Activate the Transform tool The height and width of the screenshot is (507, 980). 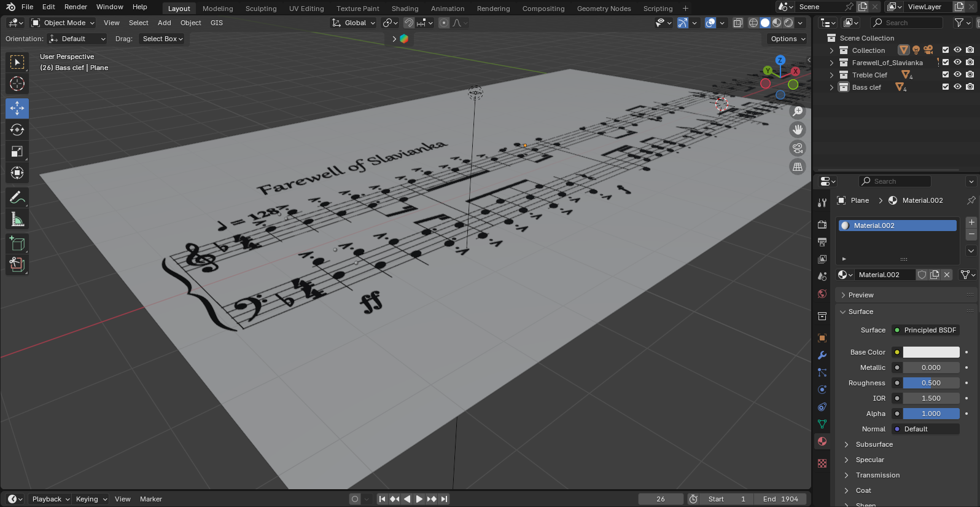tap(17, 173)
